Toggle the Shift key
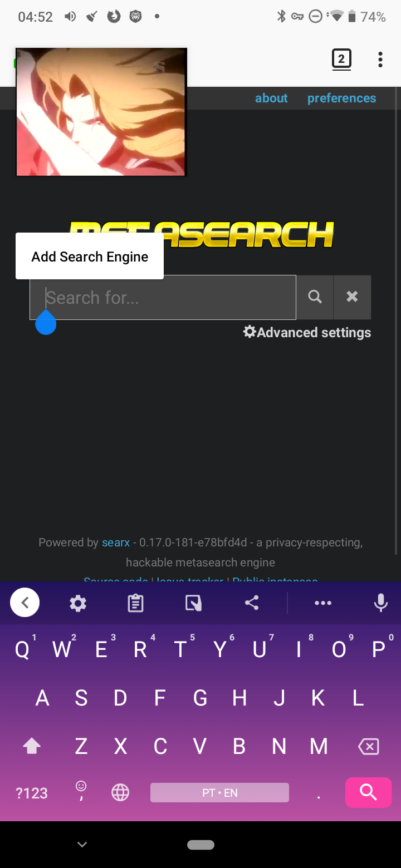401x868 pixels. [32, 746]
